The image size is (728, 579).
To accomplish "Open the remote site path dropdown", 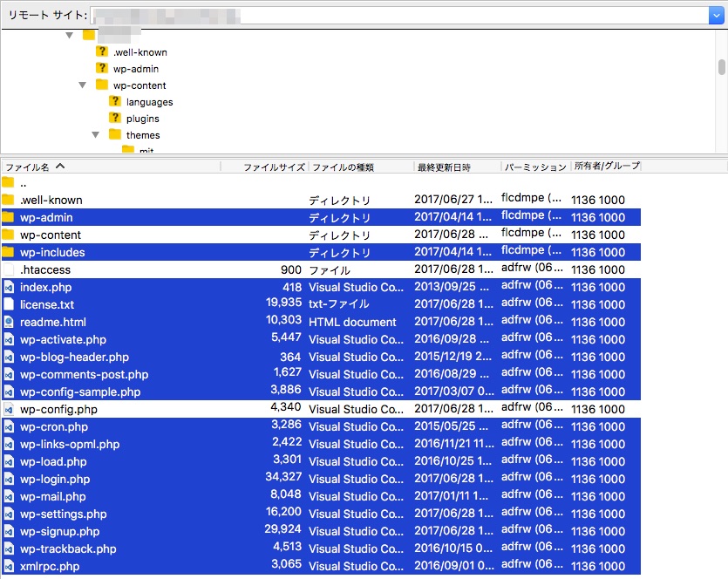I will (x=715, y=15).
